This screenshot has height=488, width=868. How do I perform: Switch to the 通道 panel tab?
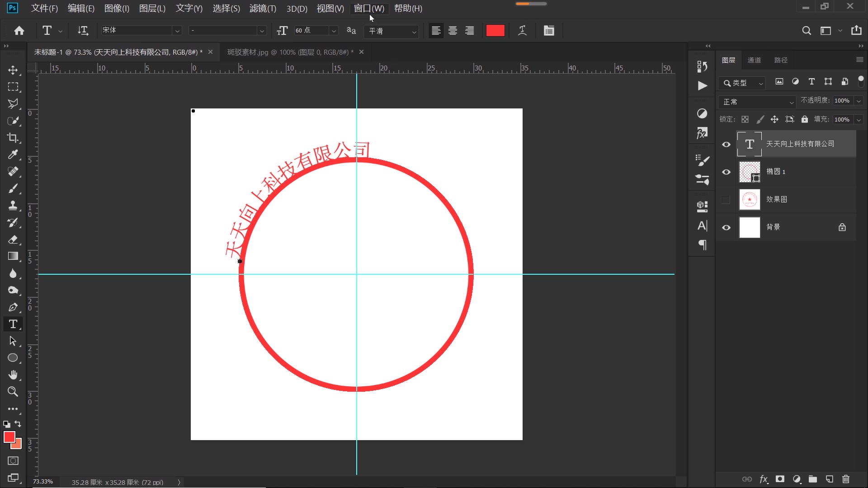click(754, 60)
